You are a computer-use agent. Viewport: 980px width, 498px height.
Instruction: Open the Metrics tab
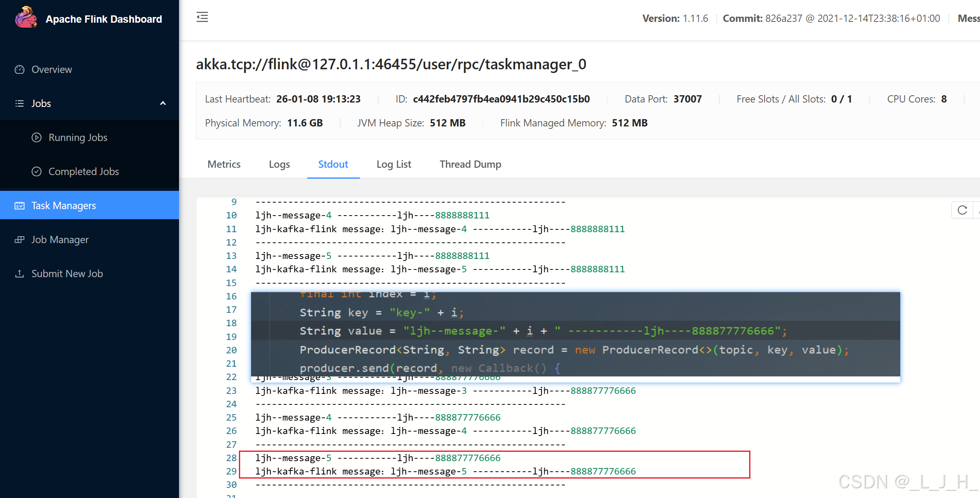pyautogui.click(x=224, y=164)
